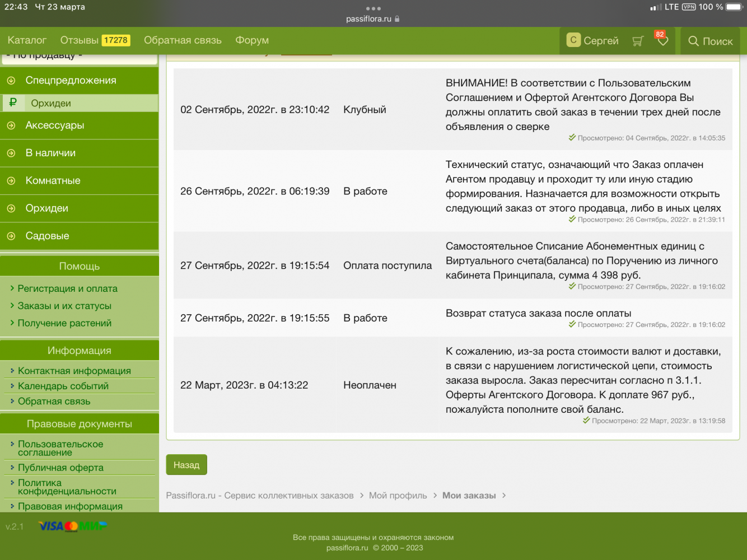The width and height of the screenshot is (747, 560).
Task: Click the ruble icon beside Орхидеи
Action: click(x=13, y=102)
